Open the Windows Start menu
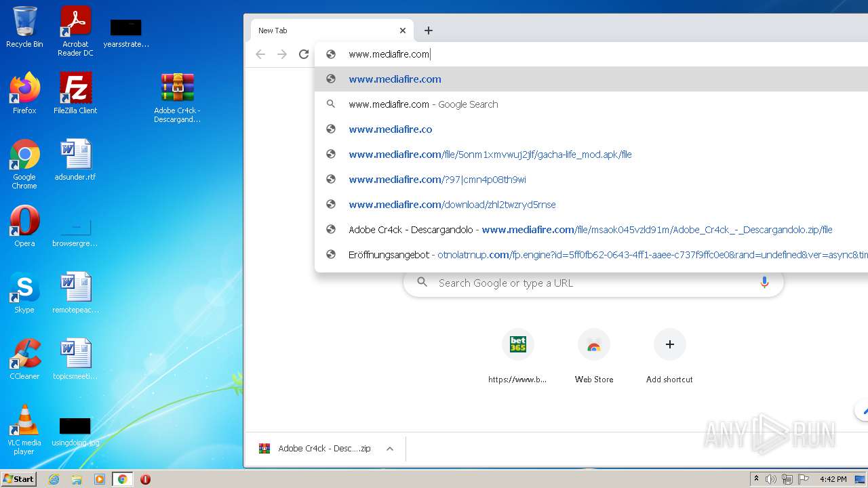 pos(19,479)
